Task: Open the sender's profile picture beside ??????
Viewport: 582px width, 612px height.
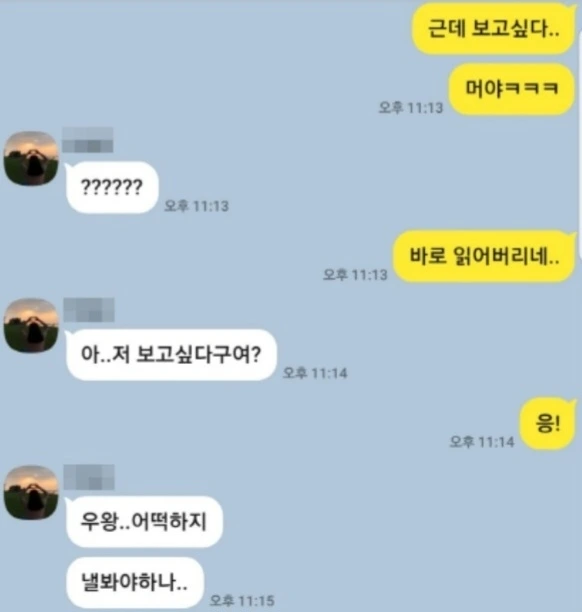Action: [x=31, y=158]
